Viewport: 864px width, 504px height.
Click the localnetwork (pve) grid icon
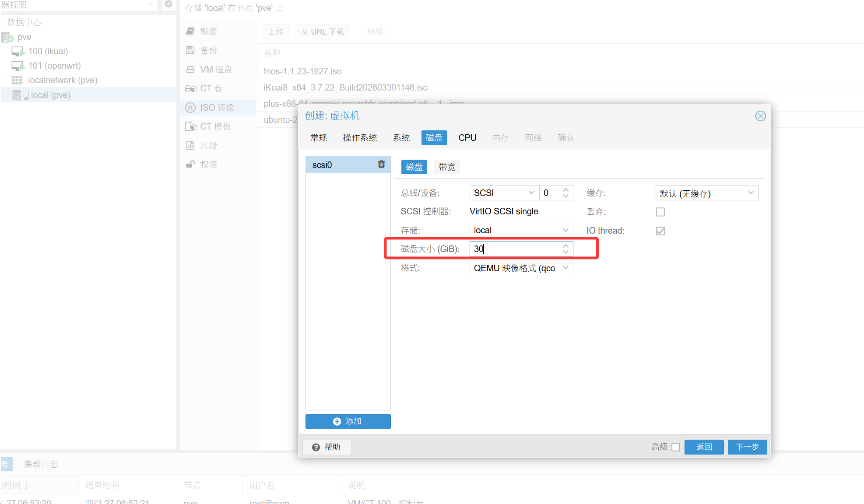17,80
